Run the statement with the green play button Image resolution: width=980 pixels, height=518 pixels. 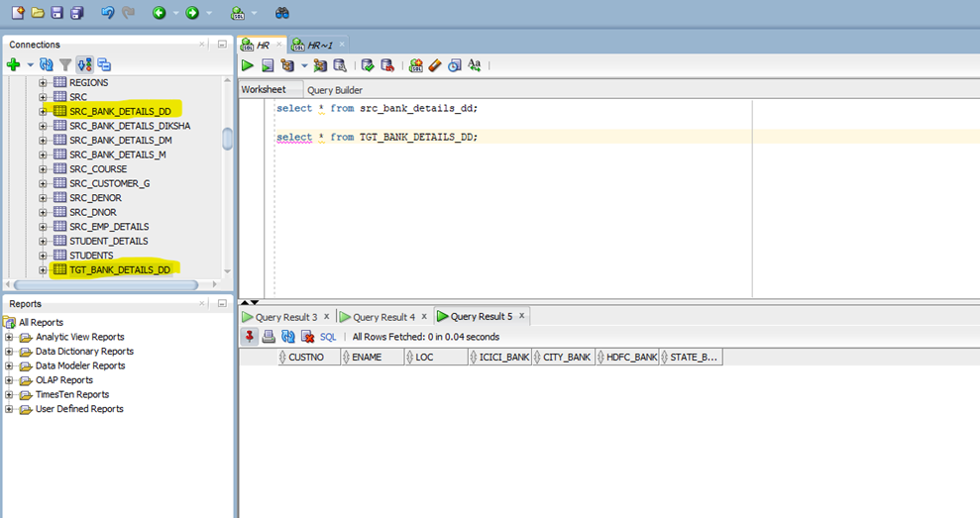pyautogui.click(x=248, y=65)
